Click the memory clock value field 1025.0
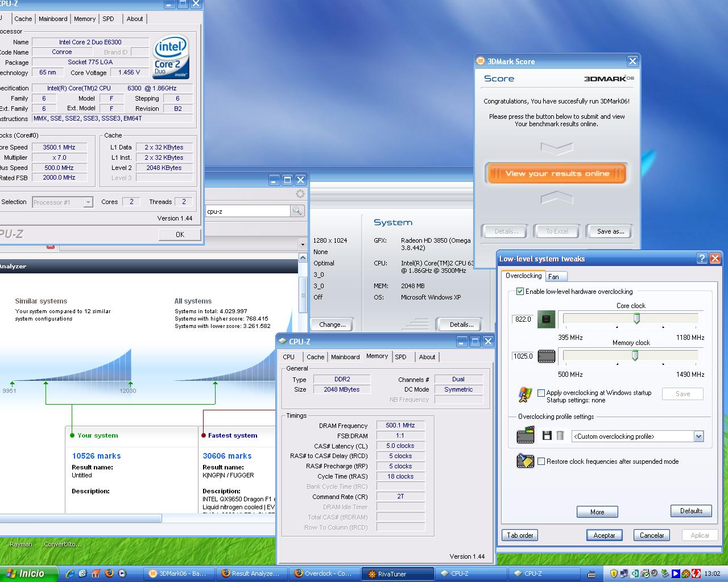The height and width of the screenshot is (582, 728). click(523, 356)
